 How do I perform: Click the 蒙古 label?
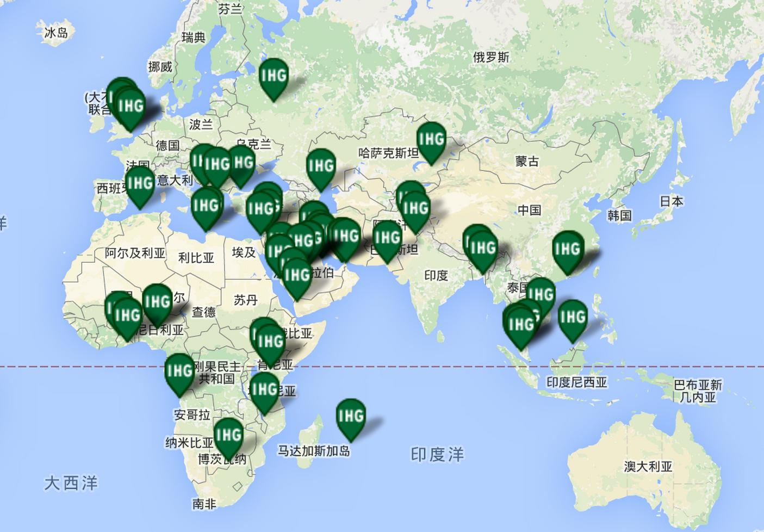pos(527,161)
